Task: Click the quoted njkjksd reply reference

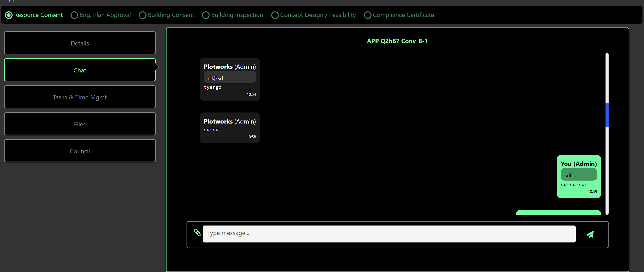Action: click(x=230, y=78)
